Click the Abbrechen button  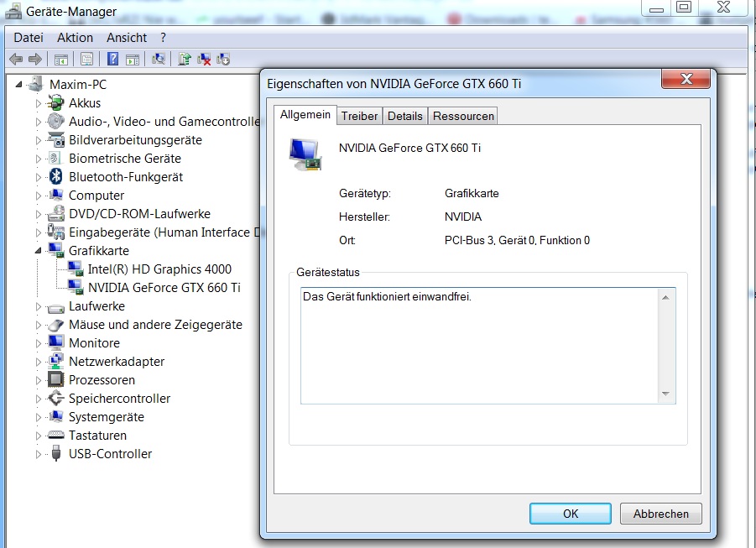[x=660, y=514]
